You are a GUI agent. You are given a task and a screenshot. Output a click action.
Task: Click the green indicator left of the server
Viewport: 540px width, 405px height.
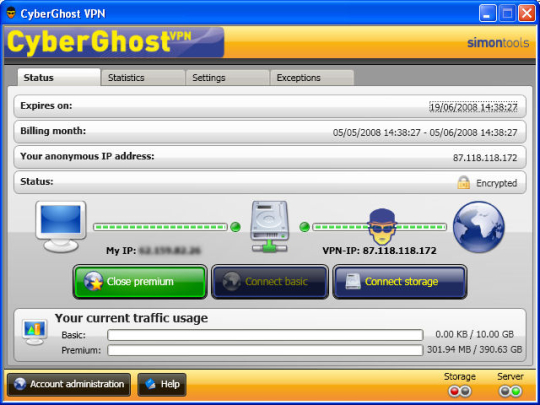(x=235, y=227)
